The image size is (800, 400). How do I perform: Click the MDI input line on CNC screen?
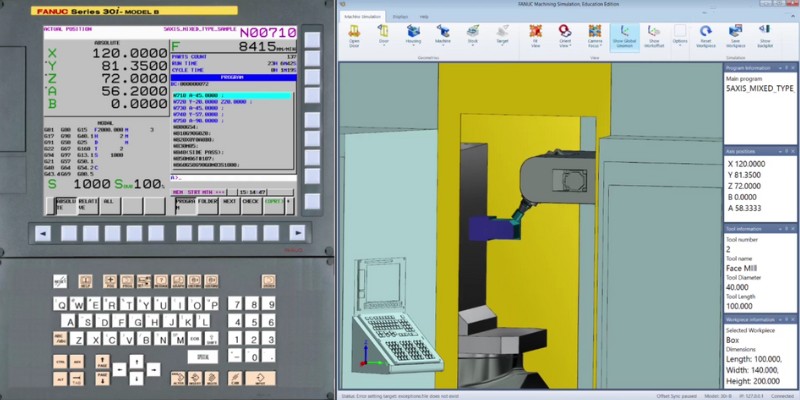[233, 178]
